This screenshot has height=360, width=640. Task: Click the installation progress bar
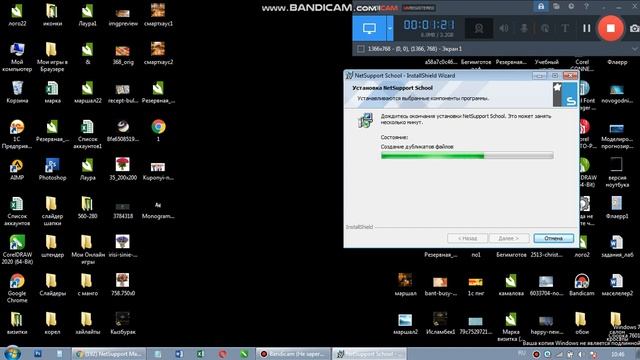(x=467, y=156)
